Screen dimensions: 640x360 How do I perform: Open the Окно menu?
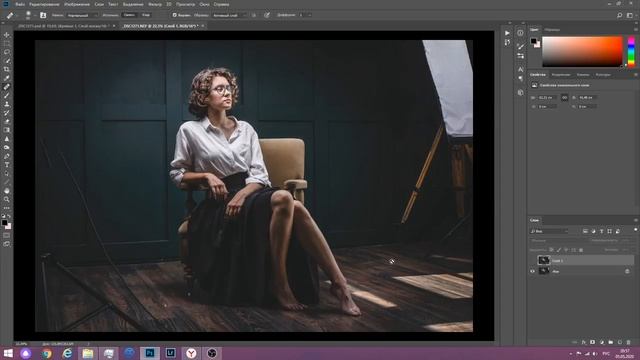pos(204,4)
